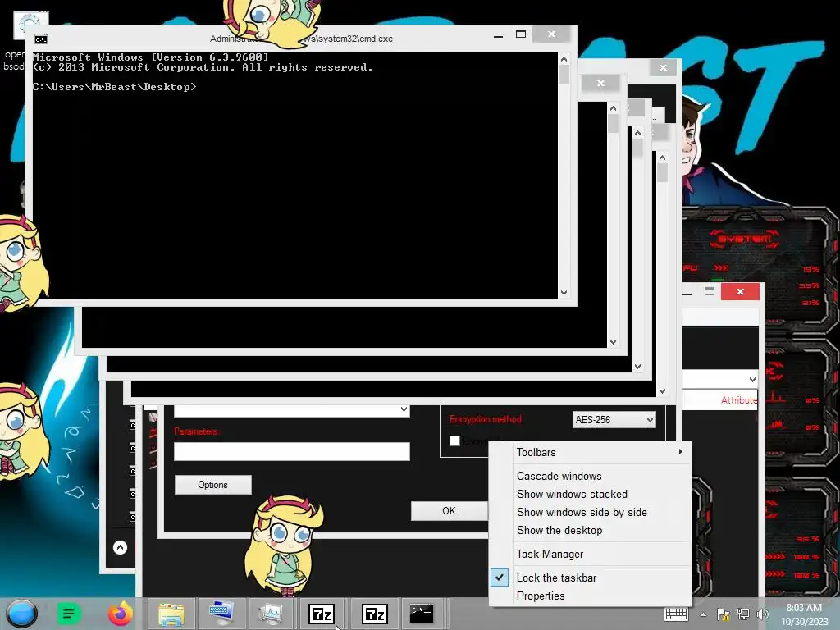Open the combo box above the Parameters label
840x630 pixels.
(292, 410)
